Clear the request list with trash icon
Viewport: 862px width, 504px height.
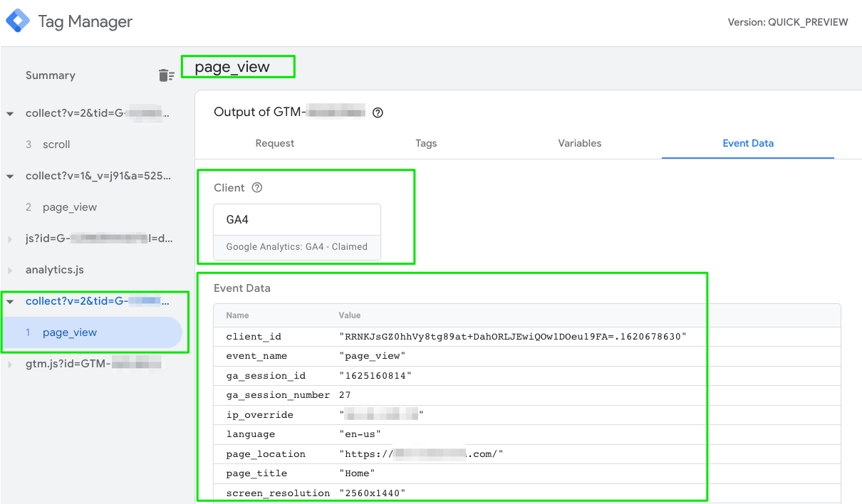(166, 75)
